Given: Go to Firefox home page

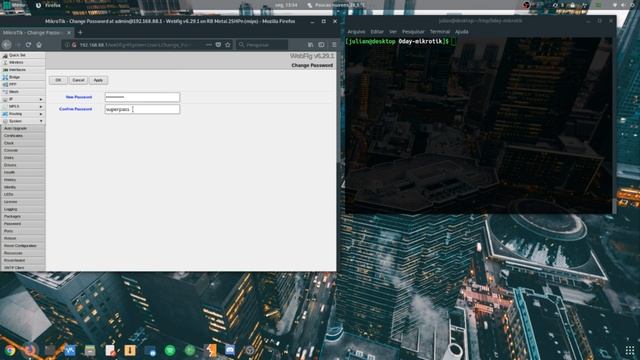Looking at the screenshot, I should tap(39, 44).
